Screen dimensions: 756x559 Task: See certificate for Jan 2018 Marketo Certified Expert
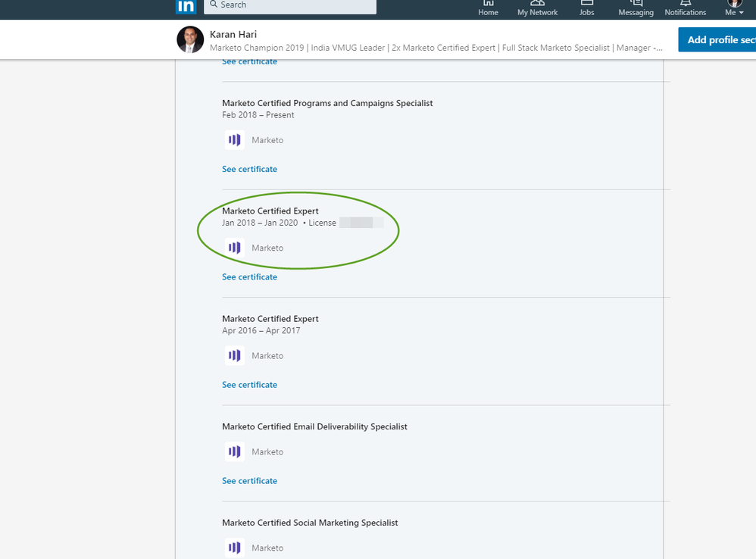coord(250,277)
